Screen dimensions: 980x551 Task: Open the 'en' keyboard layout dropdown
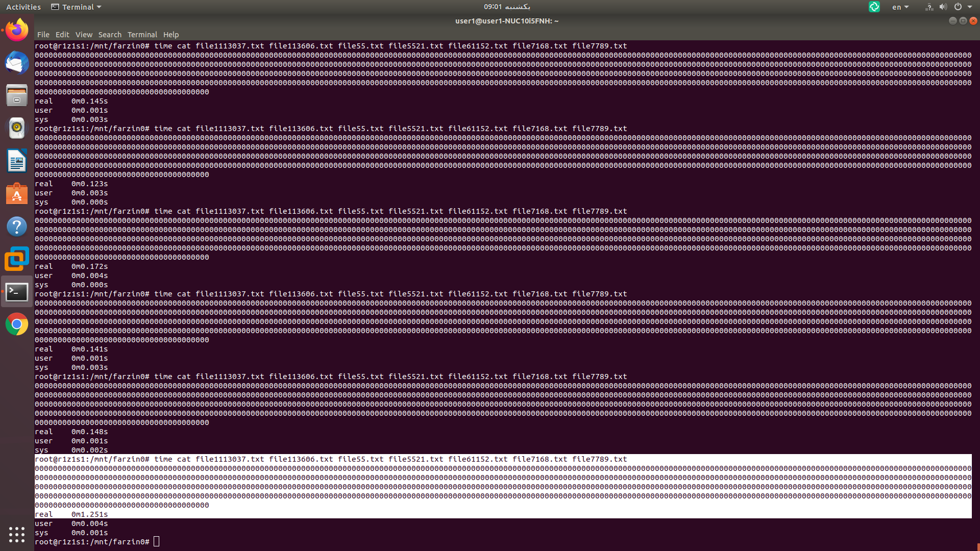coord(900,7)
